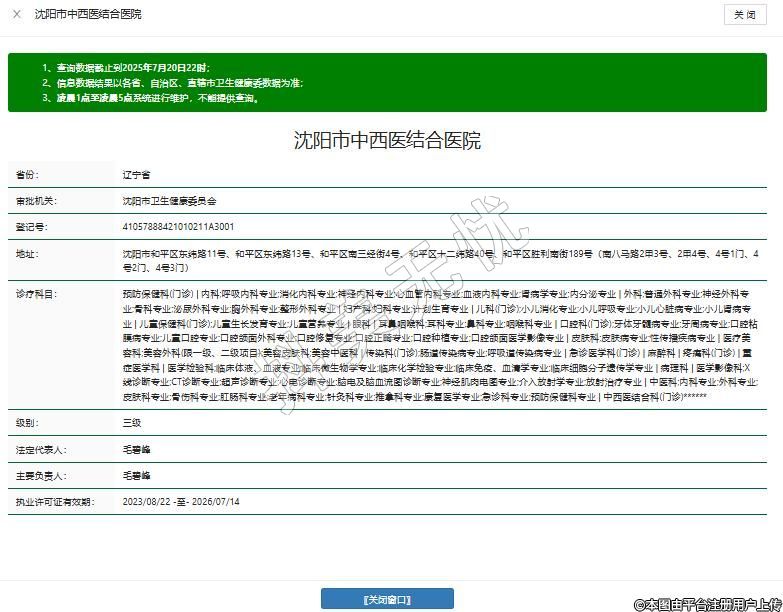Select the large hospital name heading
This screenshot has height=612, width=783.
tap(387, 140)
